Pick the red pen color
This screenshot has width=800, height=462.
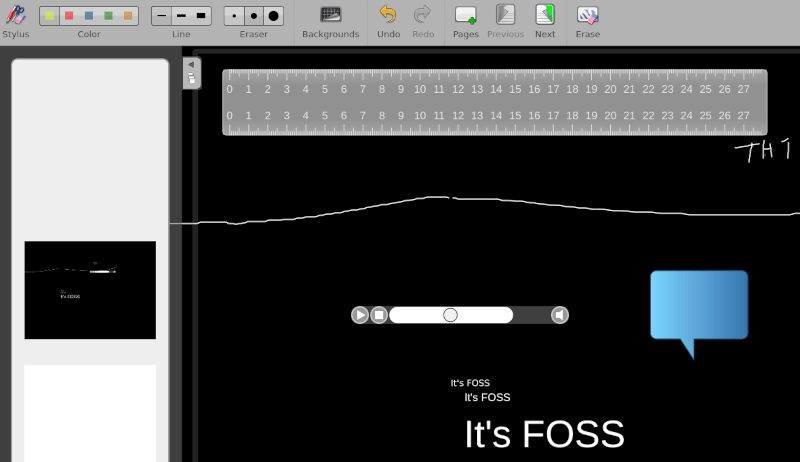pos(69,16)
